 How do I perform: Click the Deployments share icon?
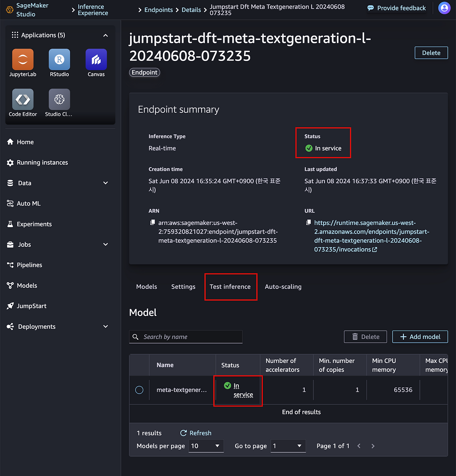[x=10, y=327]
